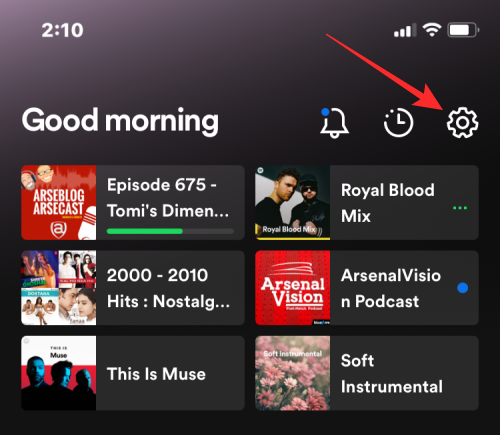The width and height of the screenshot is (500, 435).
Task: Tap the green playing indicator on Royal Blood Mix
Action: 460,208
